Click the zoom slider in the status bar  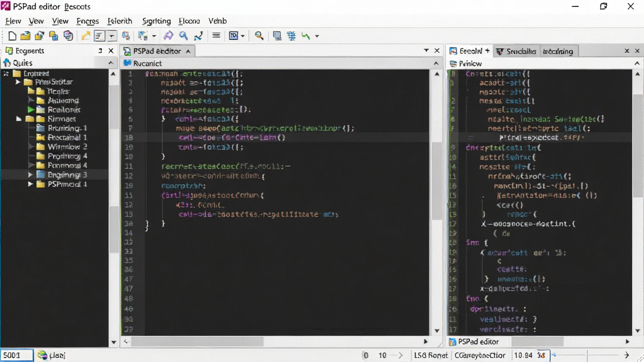pos(588,355)
